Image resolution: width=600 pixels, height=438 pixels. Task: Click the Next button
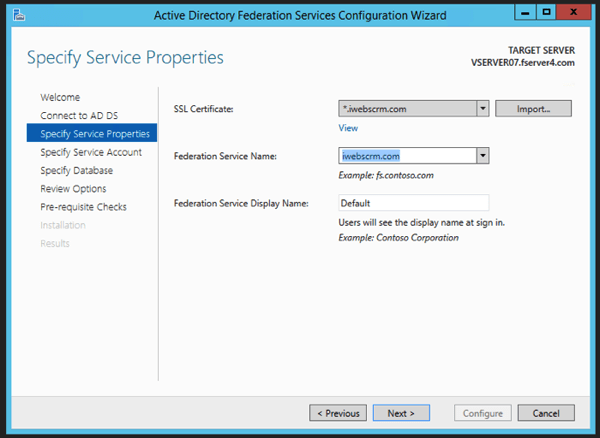point(401,413)
